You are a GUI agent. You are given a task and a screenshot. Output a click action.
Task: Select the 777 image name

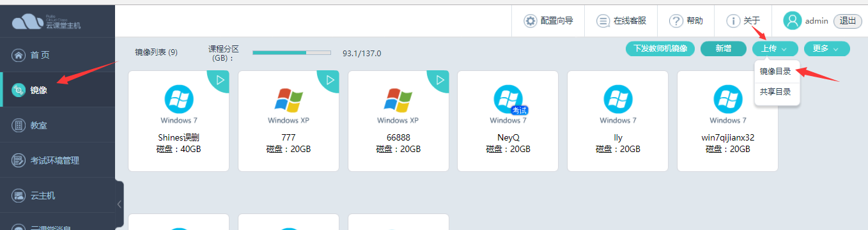(288, 137)
